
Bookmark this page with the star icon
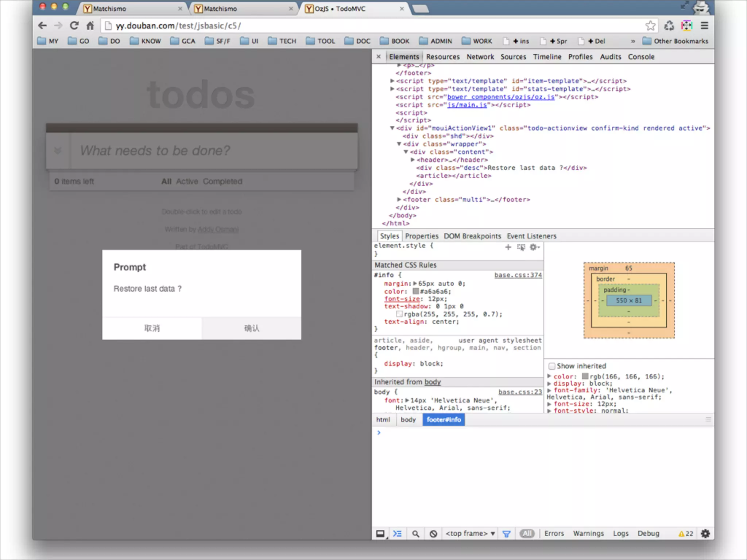coord(650,26)
